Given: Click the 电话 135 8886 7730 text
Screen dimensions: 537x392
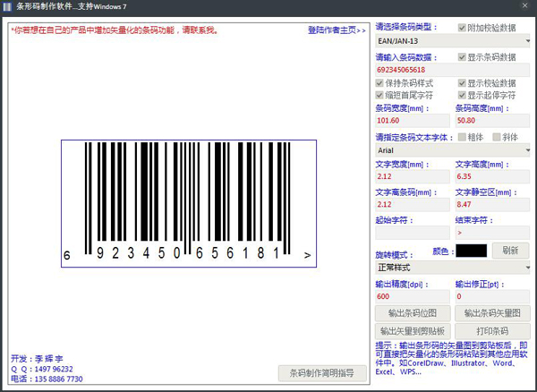Looking at the screenshot, I should pyautogui.click(x=47, y=379).
